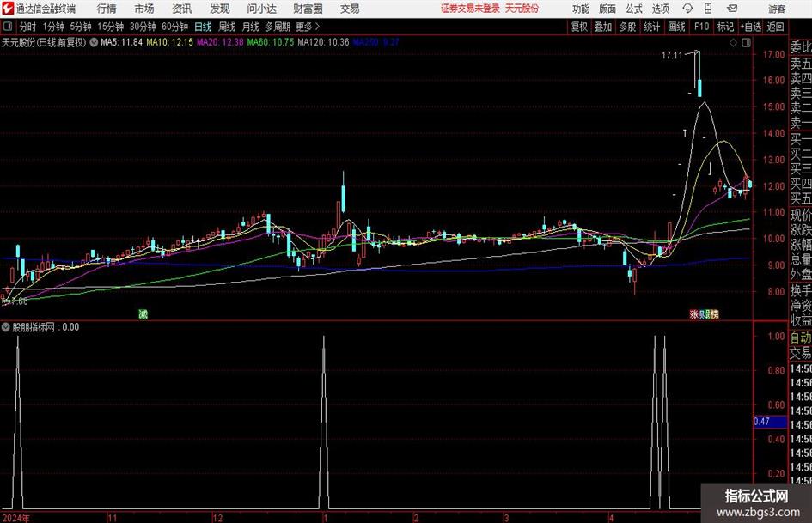This screenshot has height=523, width=812.
Task: Click the 画线 draw line button
Action: [x=676, y=27]
